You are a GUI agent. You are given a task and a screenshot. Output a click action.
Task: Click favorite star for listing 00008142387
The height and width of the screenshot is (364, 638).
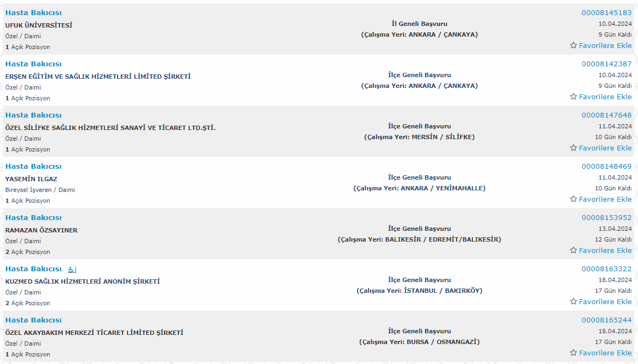pos(573,97)
